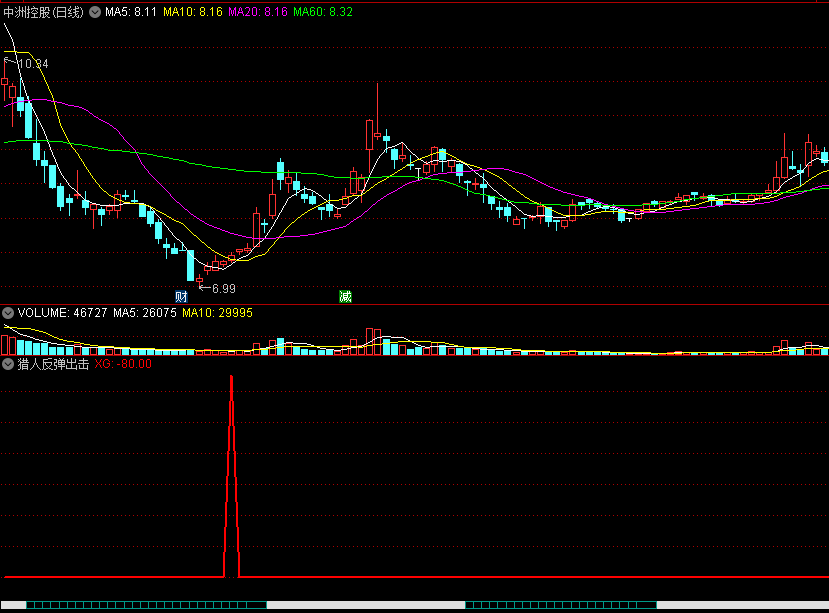Click the volume MA10: 29995 label
Viewport: 829px width, 613px height.
[x=217, y=313]
